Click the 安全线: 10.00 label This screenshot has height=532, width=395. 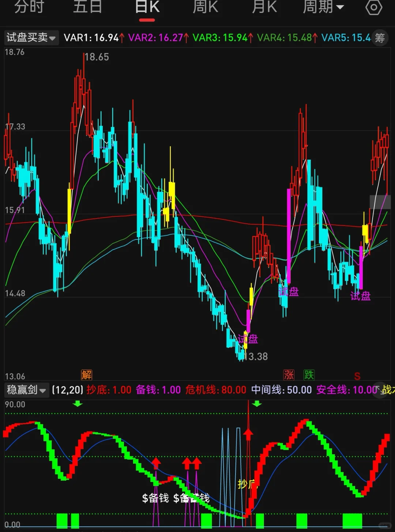coord(347,390)
